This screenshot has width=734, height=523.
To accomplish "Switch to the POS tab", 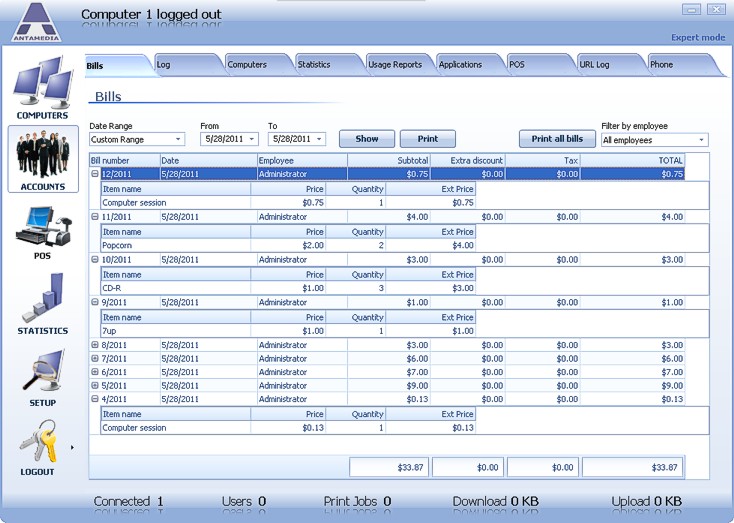I will coord(538,65).
